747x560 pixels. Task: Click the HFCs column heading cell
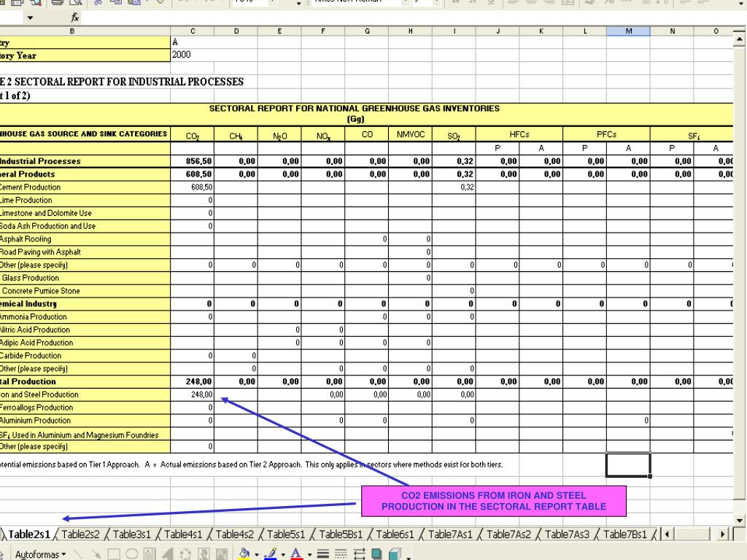click(x=519, y=134)
